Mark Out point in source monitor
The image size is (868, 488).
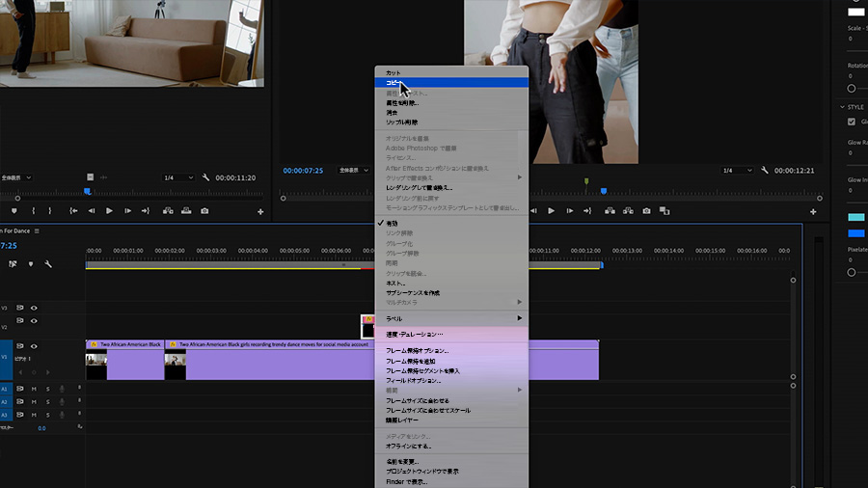(50, 211)
